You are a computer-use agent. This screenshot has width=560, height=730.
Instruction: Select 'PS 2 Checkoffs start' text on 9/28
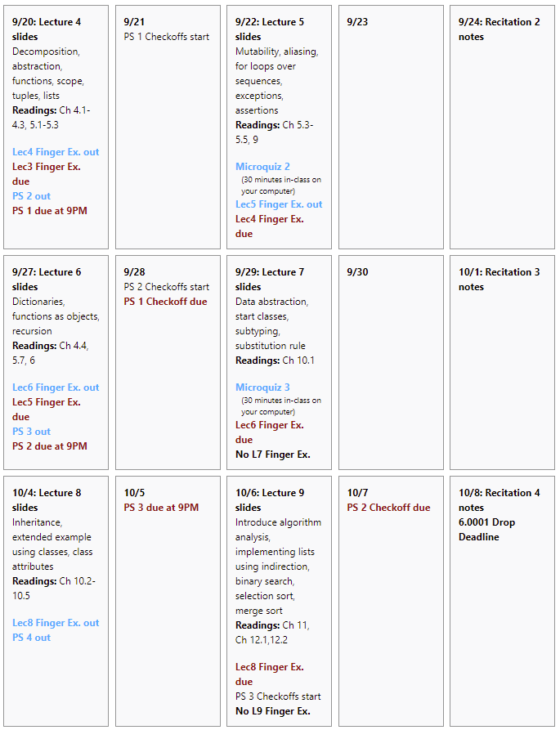[166, 287]
